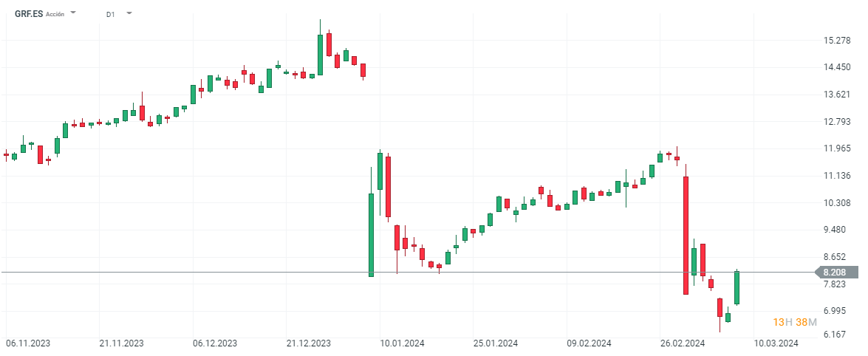Select the 25.01.2024 time axis date
The image size is (868, 356).
pyautogui.click(x=496, y=343)
